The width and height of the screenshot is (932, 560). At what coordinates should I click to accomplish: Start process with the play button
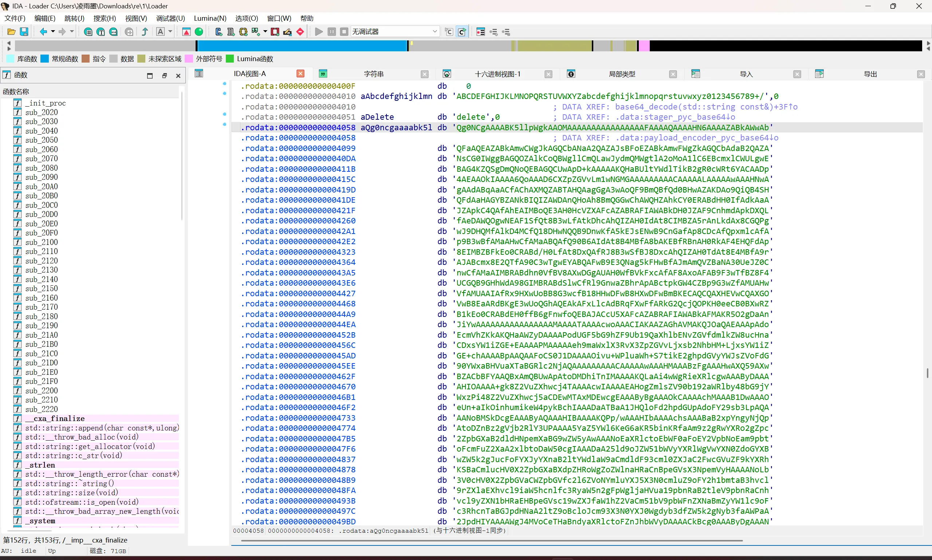[319, 32]
